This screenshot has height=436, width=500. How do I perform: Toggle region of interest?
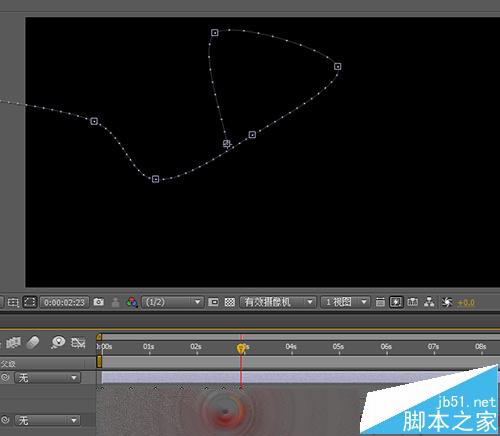click(213, 302)
